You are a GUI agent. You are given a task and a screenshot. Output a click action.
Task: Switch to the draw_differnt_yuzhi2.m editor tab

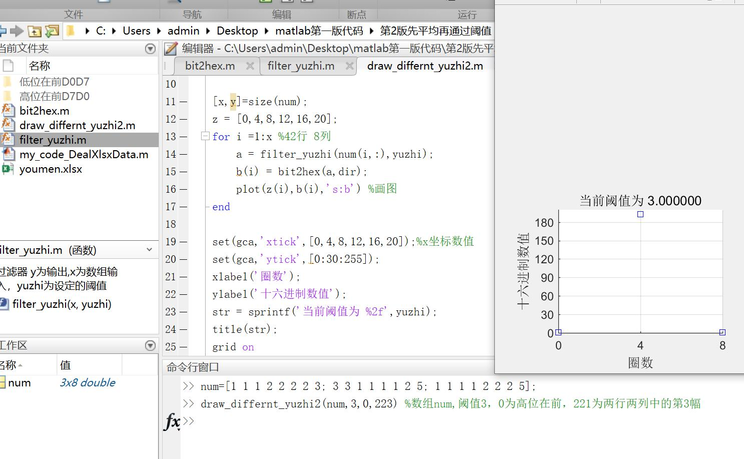coord(425,66)
